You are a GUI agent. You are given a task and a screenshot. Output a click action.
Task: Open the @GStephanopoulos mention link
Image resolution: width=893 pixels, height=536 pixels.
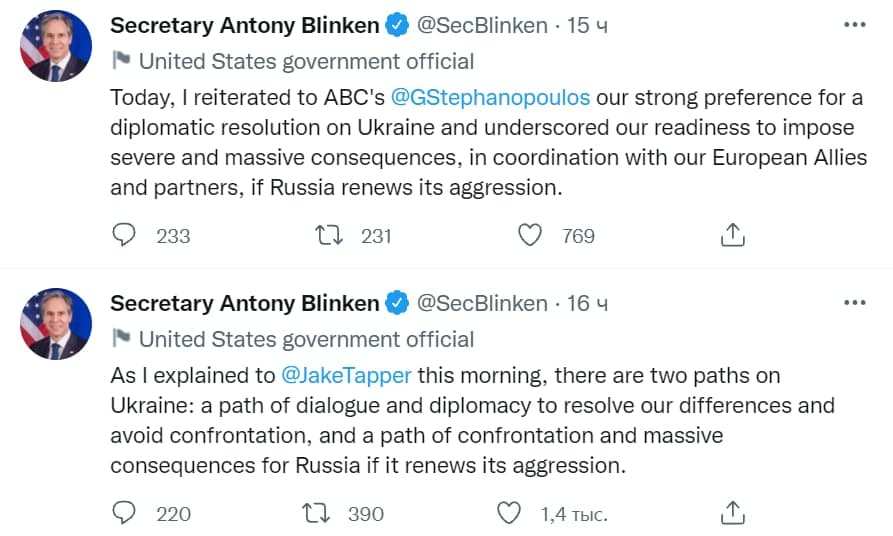point(490,98)
